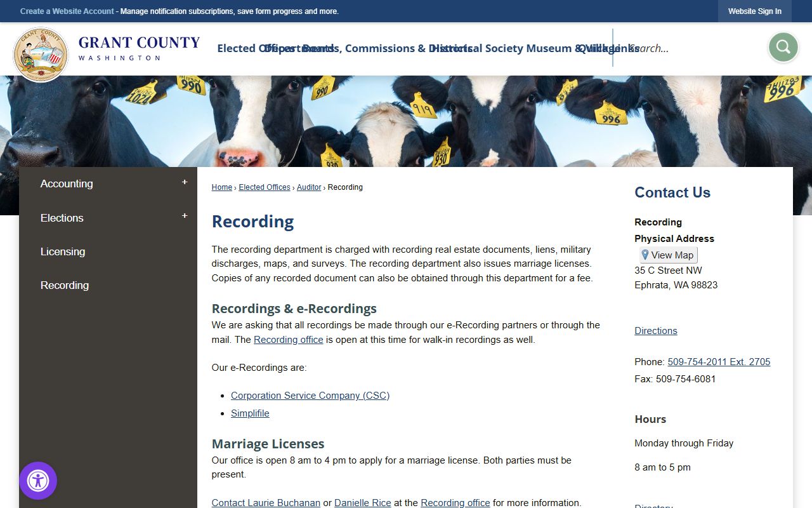Screen dimensions: 812x508
Task: Open the Simplifile e-recording link
Action: (250, 413)
